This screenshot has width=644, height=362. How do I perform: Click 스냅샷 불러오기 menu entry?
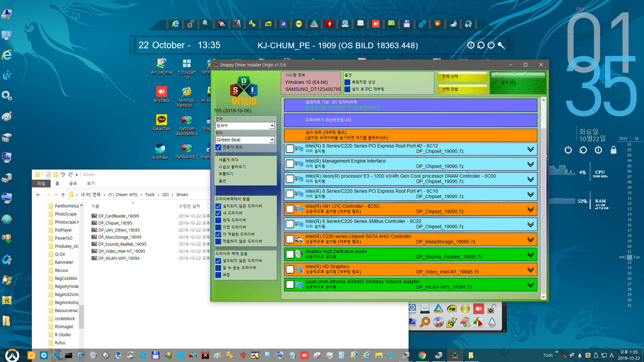pyautogui.click(x=232, y=167)
